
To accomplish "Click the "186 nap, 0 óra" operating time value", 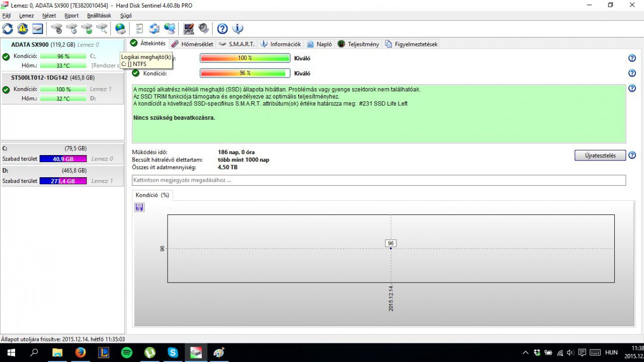I will pos(236,152).
